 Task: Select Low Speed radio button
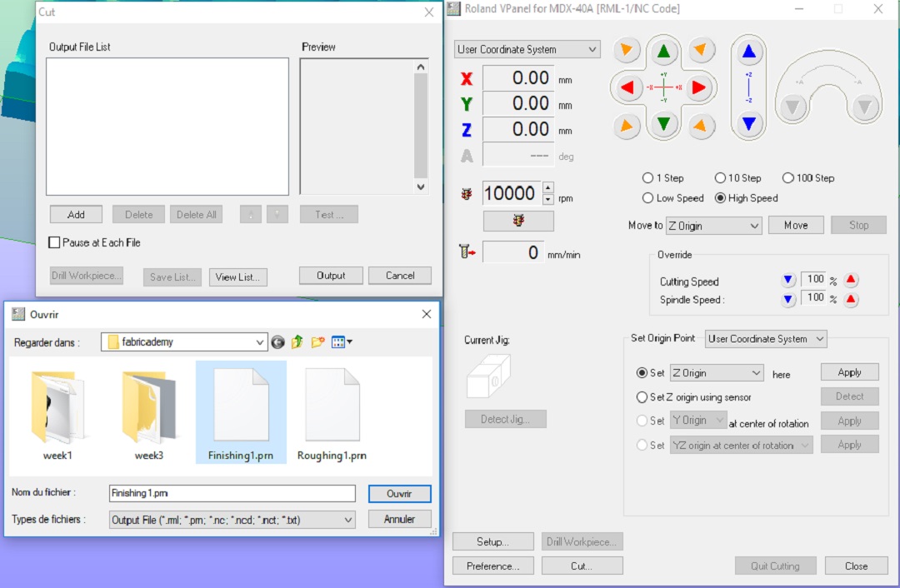pos(647,198)
